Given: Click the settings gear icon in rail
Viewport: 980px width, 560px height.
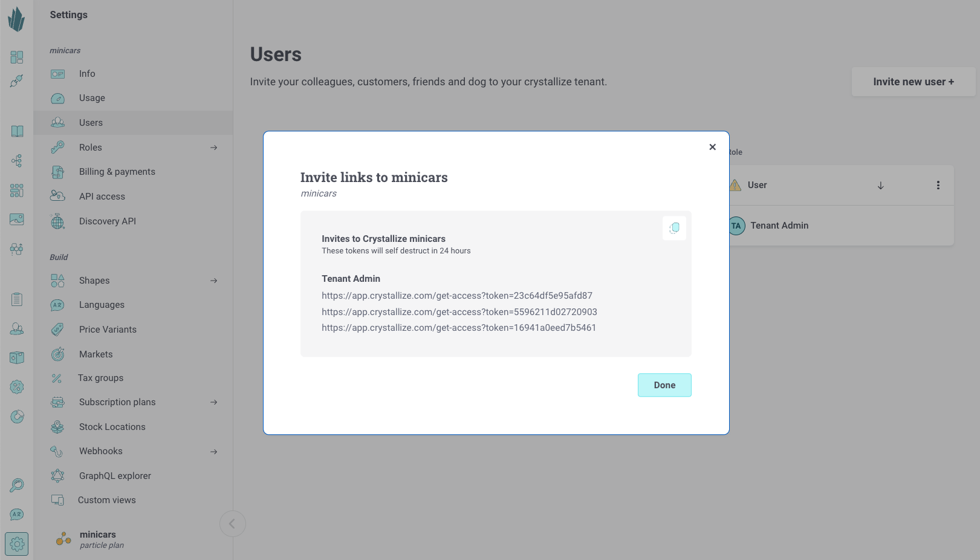Looking at the screenshot, I should pyautogui.click(x=17, y=544).
